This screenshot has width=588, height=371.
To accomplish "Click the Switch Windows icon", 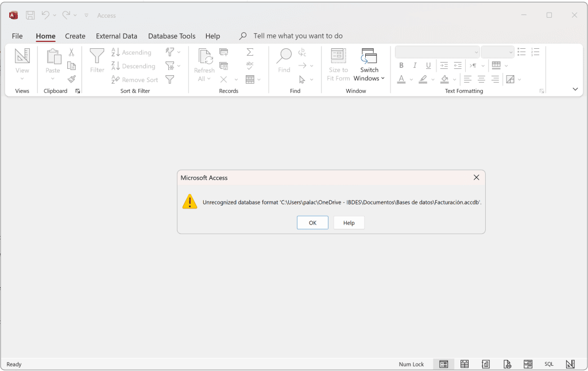I will pyautogui.click(x=369, y=56).
